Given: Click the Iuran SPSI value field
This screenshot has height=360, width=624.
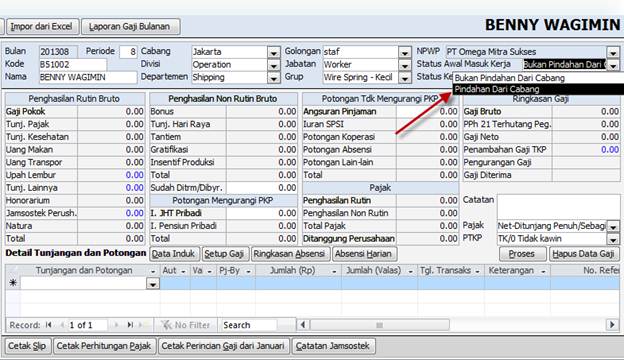Looking at the screenshot, I should pyautogui.click(x=427, y=124).
